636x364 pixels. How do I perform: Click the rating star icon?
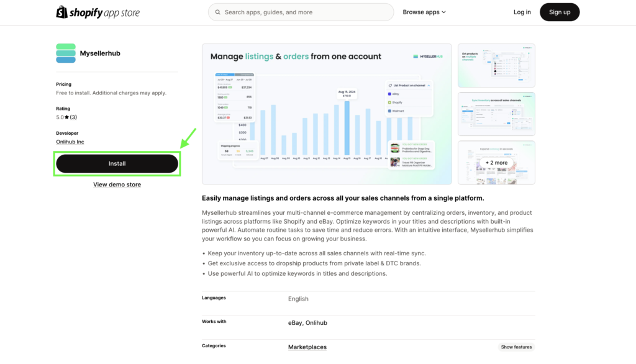66,117
